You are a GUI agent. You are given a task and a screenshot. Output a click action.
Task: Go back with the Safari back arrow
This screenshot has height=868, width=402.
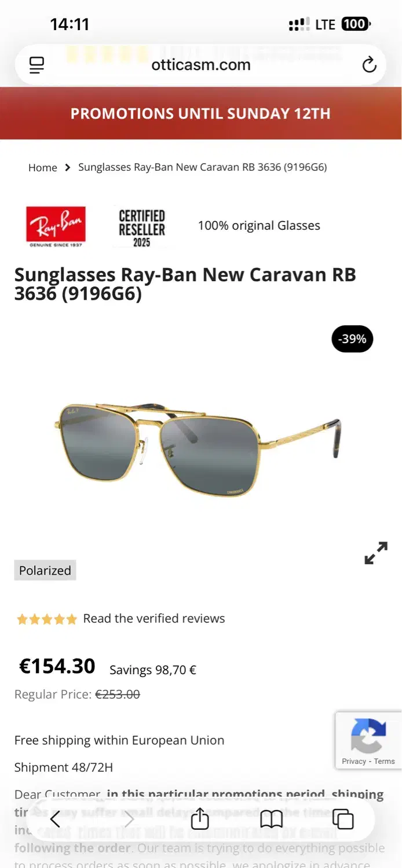(x=55, y=819)
